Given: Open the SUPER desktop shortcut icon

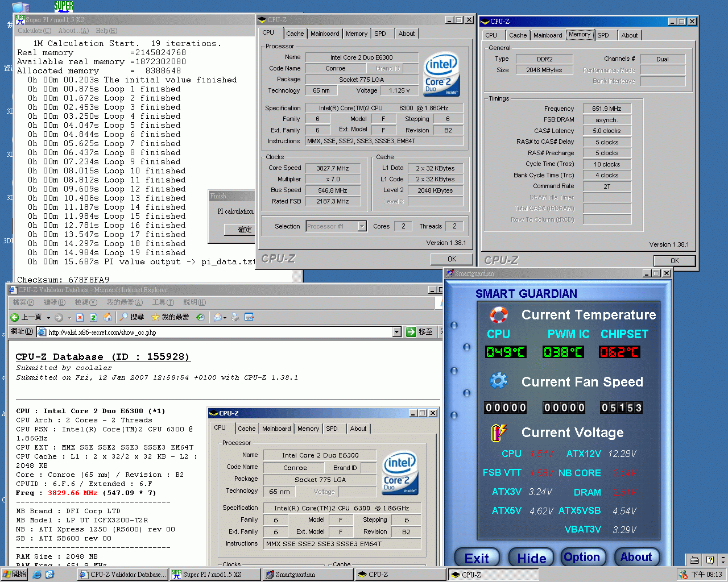Looking at the screenshot, I should [63, 6].
